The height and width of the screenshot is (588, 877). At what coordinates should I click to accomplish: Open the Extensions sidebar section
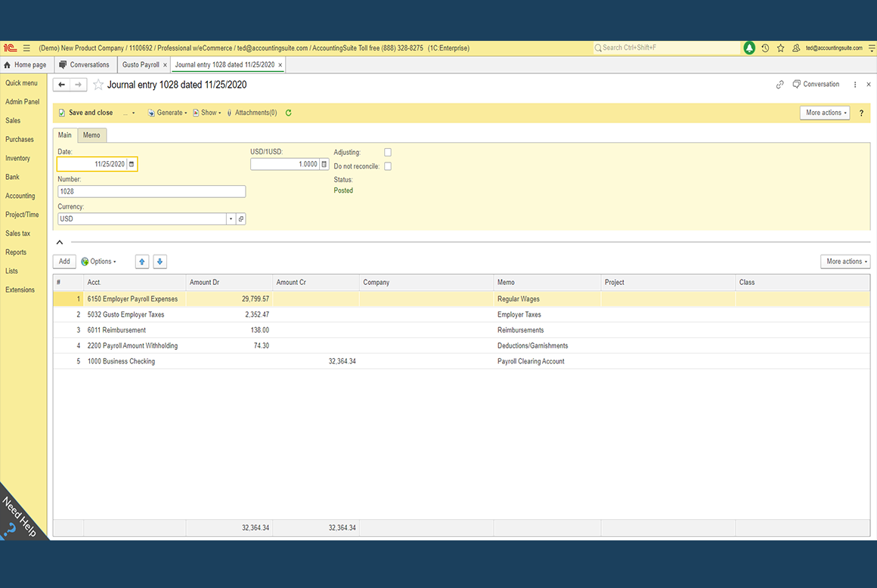click(x=20, y=290)
